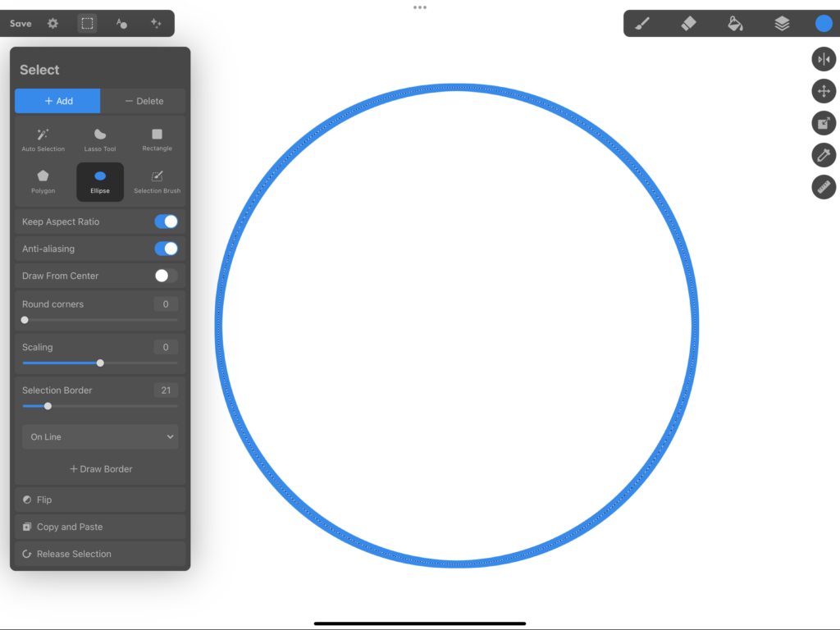The image size is (840, 630).
Task: Adjust the Selection Border slider
Action: (x=48, y=405)
